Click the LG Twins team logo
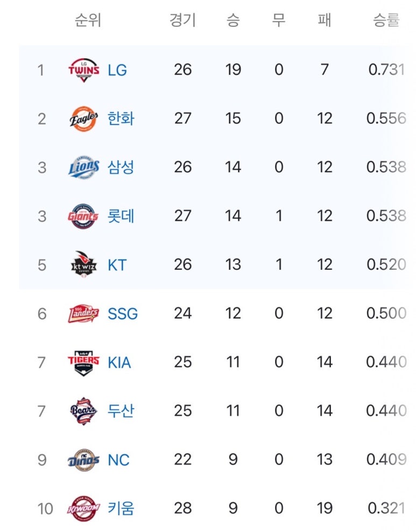The height and width of the screenshot is (532, 416). (x=84, y=70)
